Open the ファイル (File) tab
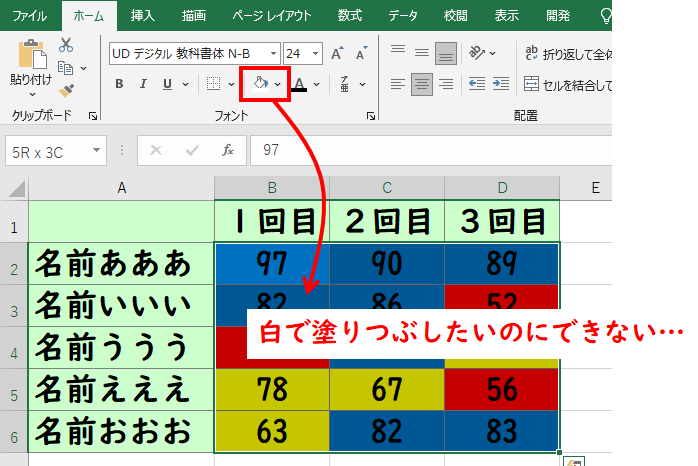The width and height of the screenshot is (698, 466). coord(29,16)
